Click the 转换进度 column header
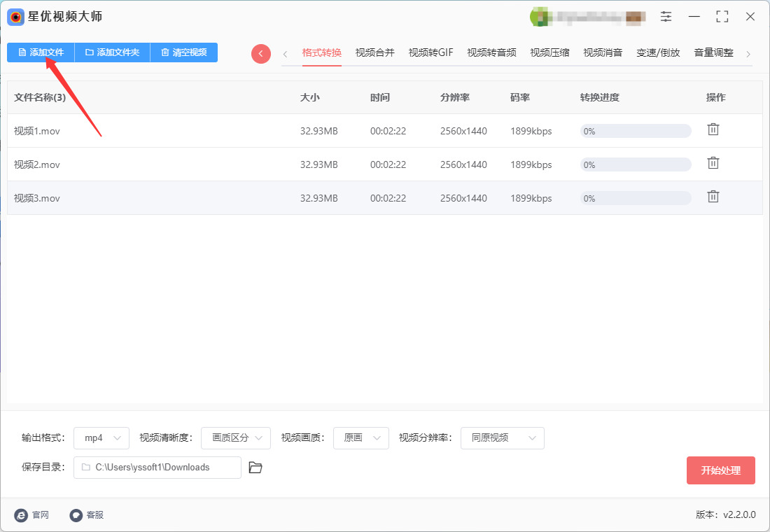 [x=600, y=97]
